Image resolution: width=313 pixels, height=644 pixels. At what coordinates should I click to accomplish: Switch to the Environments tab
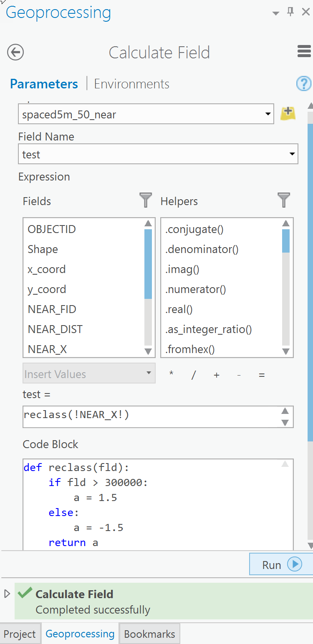click(131, 84)
